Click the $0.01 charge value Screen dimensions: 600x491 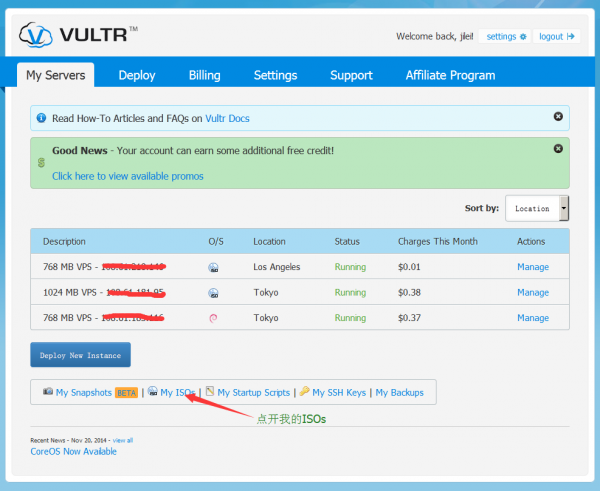pyautogui.click(x=409, y=267)
